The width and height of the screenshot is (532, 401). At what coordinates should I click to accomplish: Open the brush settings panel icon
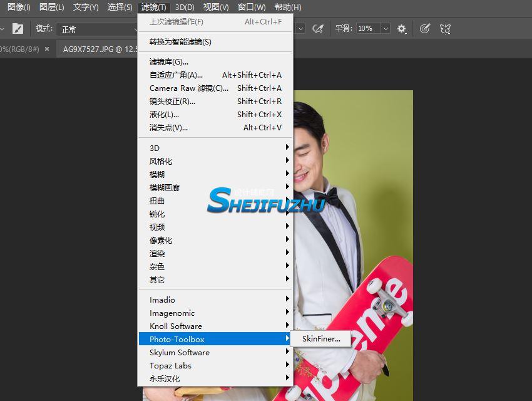click(18, 29)
